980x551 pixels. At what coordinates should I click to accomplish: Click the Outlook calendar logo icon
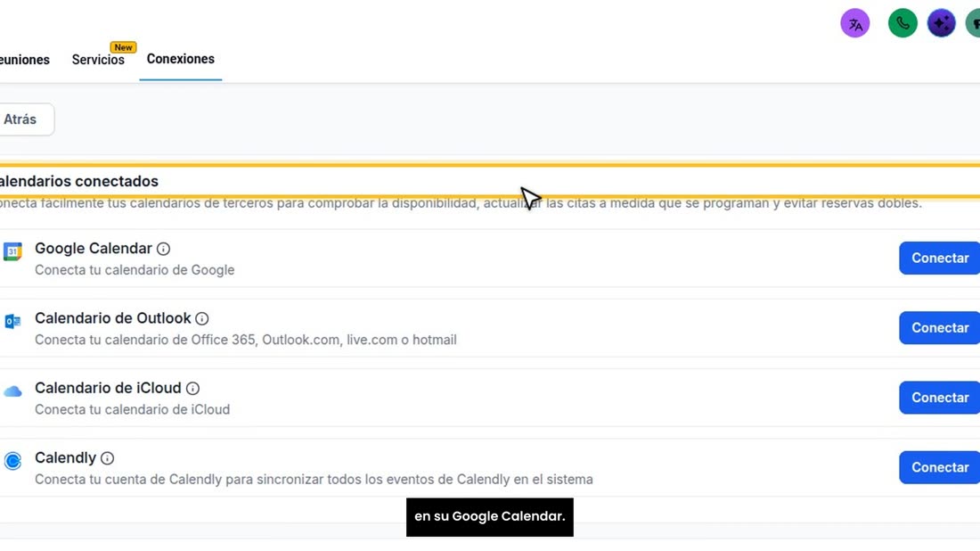click(12, 322)
